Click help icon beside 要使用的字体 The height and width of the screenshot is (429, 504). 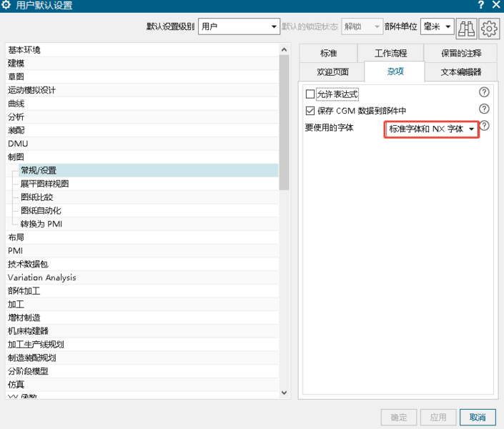tap(485, 126)
